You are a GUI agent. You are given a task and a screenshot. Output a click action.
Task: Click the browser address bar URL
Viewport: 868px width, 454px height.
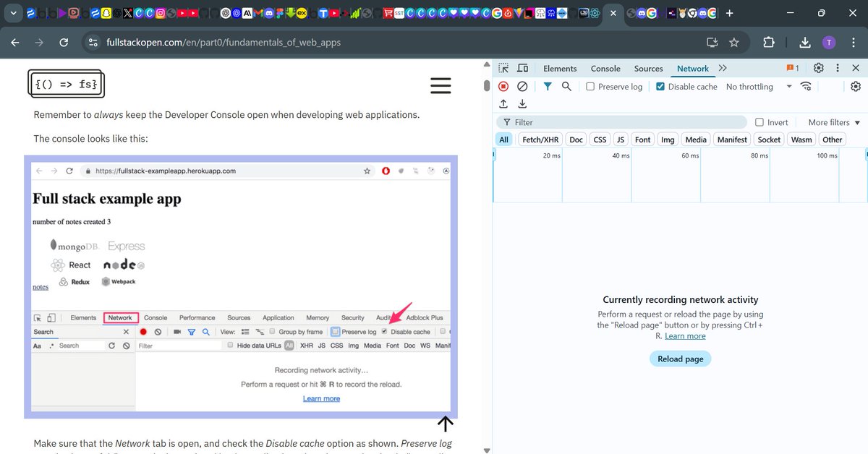(224, 43)
